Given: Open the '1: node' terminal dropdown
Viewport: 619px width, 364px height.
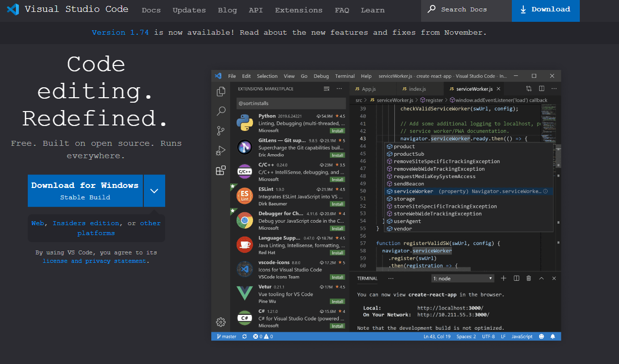Looking at the screenshot, I should pyautogui.click(x=463, y=279).
